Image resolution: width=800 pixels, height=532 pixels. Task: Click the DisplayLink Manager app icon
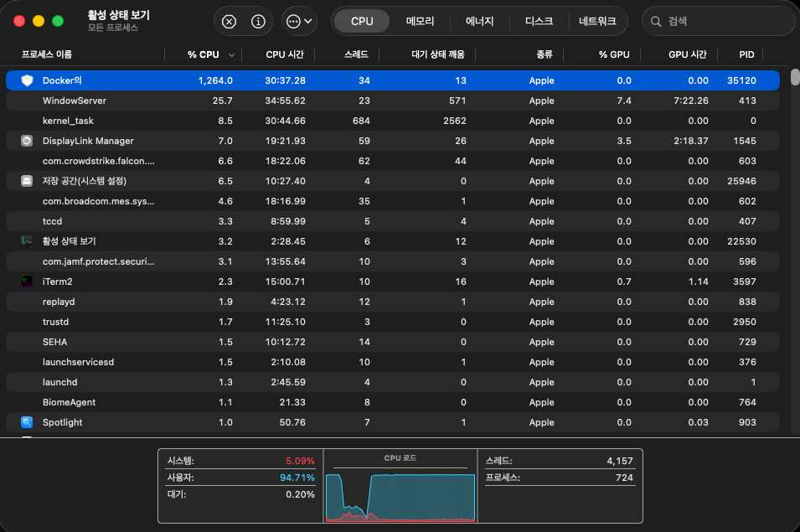[x=27, y=141]
